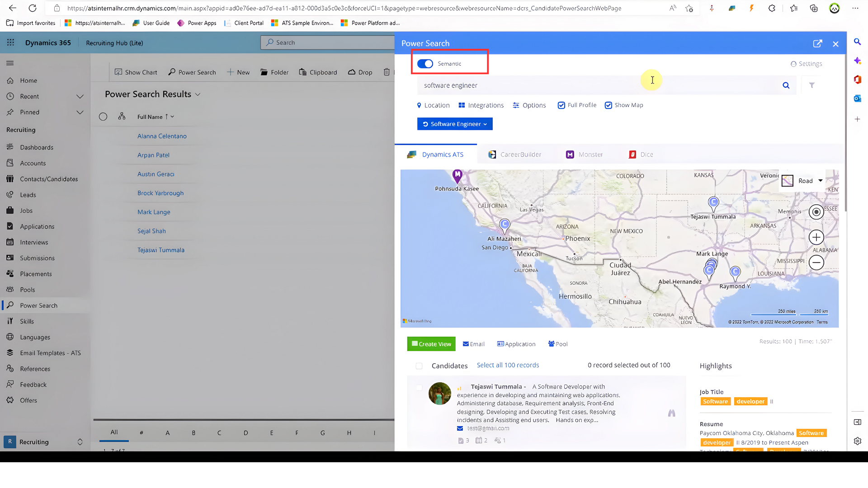Check the Tejaswi Tummala candidate checkbox
The image size is (868, 488).
(x=419, y=388)
